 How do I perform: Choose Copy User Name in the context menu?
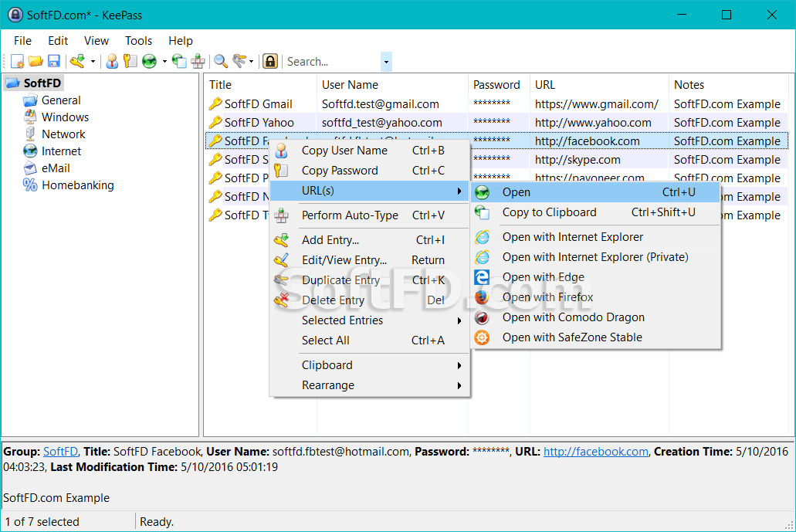(x=369, y=151)
